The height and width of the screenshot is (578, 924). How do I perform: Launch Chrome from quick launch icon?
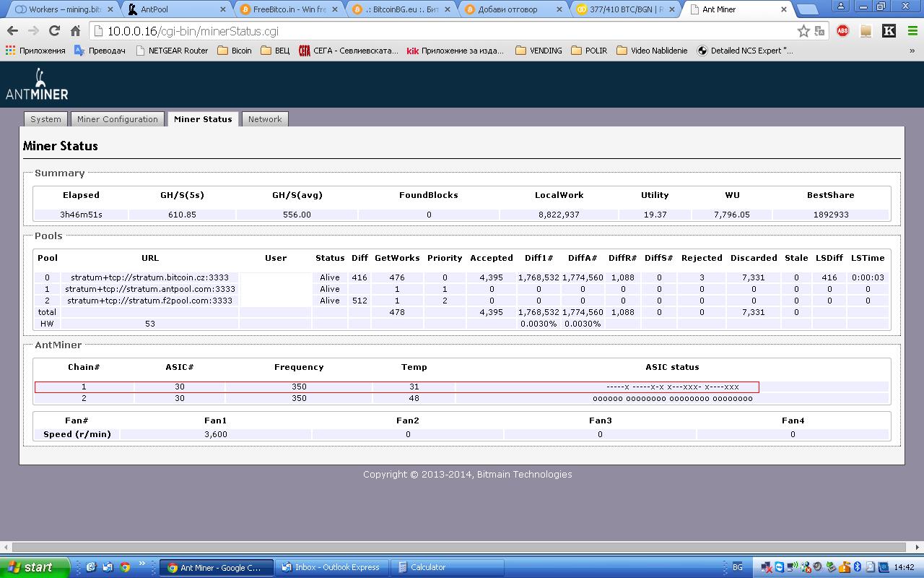tap(124, 567)
